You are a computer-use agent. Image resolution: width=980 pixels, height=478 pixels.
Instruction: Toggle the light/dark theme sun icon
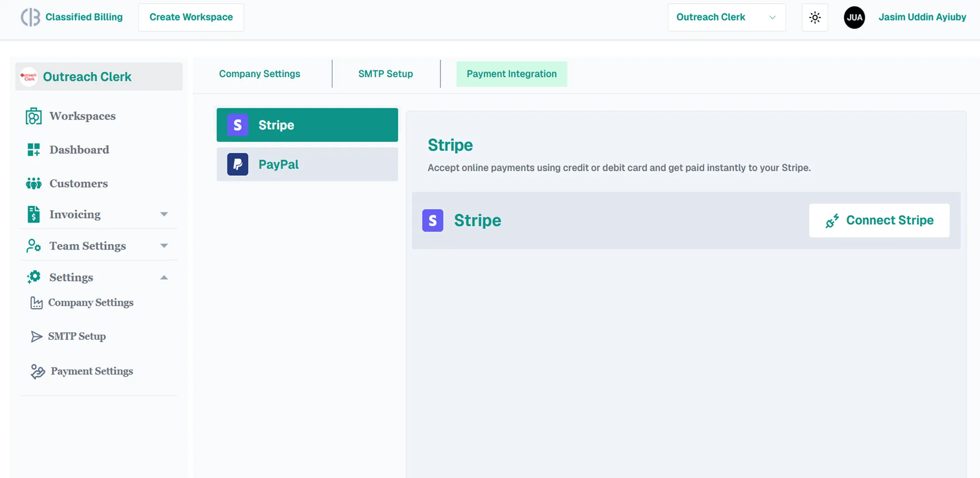point(815,17)
